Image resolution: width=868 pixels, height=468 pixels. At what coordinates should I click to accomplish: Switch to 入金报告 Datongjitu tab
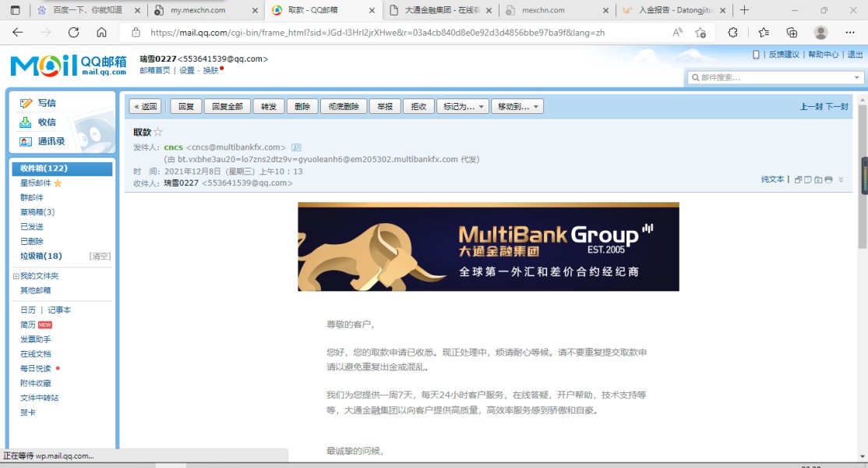(x=674, y=10)
